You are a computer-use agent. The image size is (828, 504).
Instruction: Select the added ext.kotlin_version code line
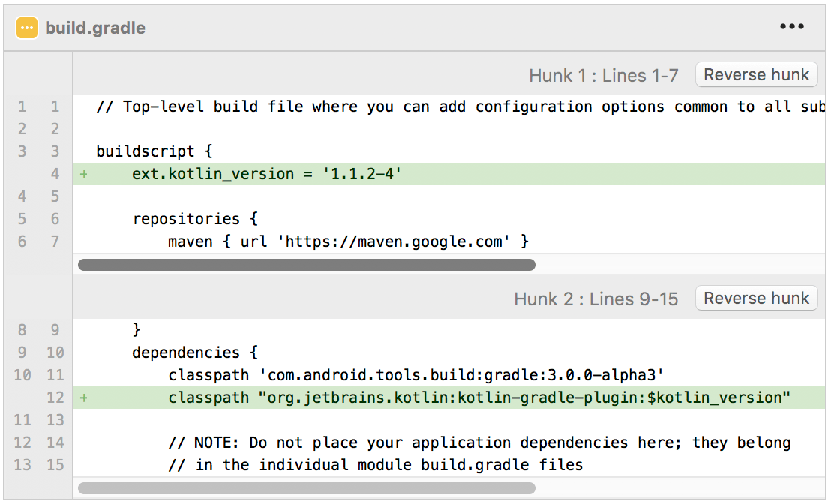(x=267, y=174)
